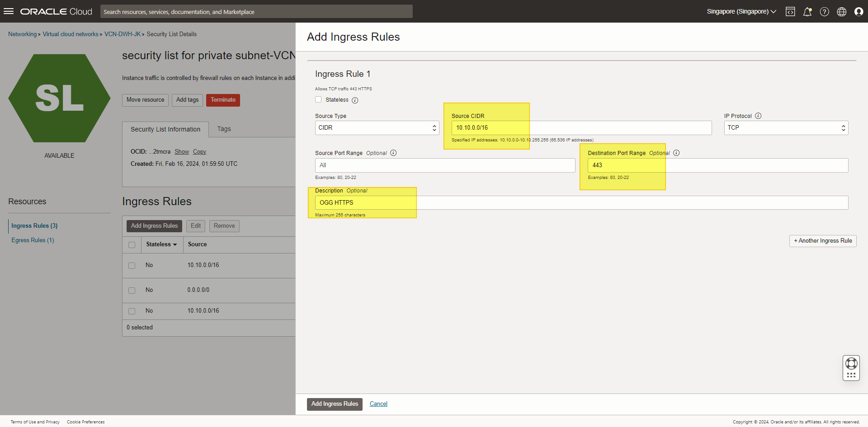Click the red Terminate button

(x=223, y=100)
